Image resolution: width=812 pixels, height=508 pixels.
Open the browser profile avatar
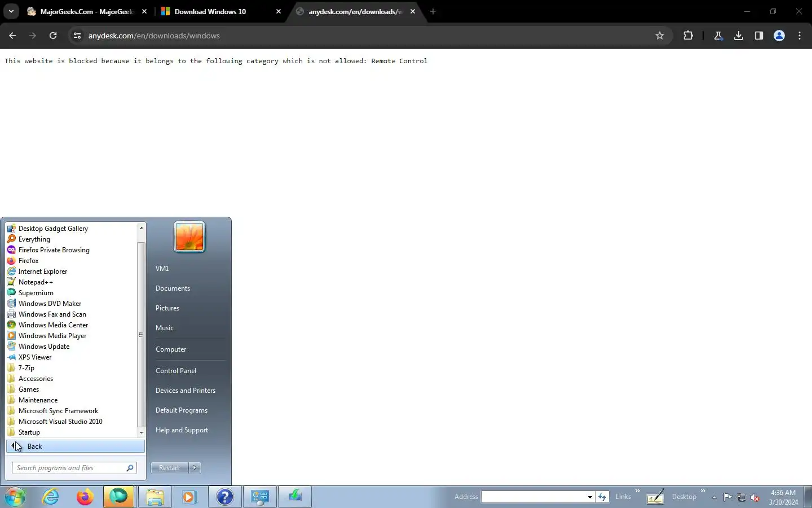(779, 36)
